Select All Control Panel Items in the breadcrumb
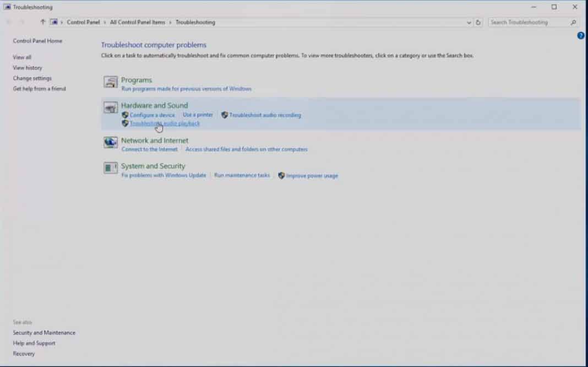The width and height of the screenshot is (588, 367). pyautogui.click(x=138, y=22)
